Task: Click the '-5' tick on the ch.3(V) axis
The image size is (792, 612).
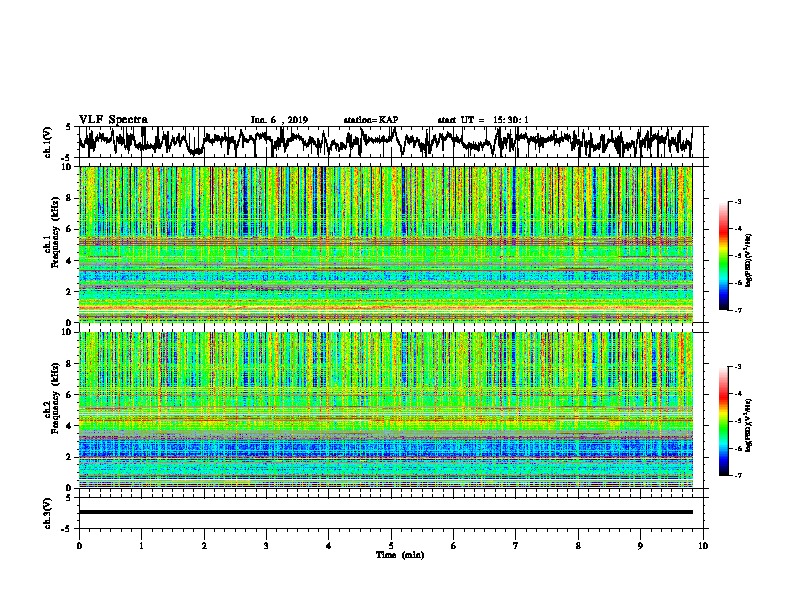Action: coord(67,529)
